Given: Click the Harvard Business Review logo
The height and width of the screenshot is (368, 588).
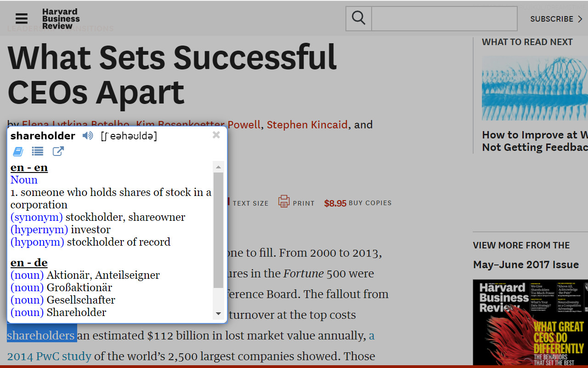Looking at the screenshot, I should point(61,19).
